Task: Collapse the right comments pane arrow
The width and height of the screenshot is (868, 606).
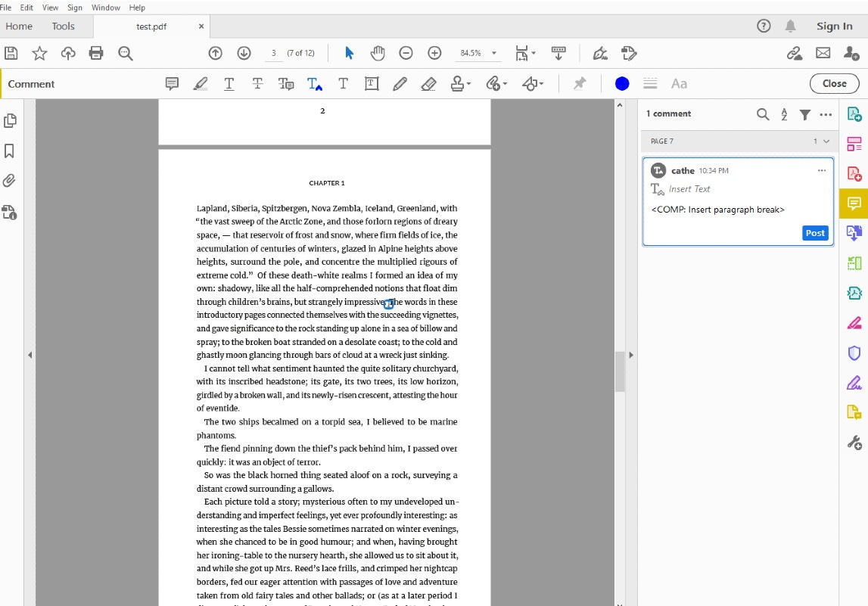Action: [x=631, y=355]
